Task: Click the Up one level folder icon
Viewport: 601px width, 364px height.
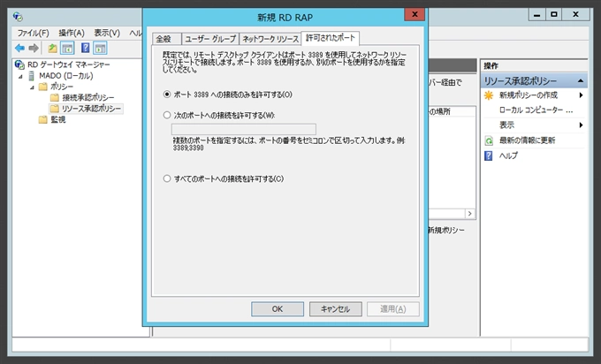Action: click(x=52, y=49)
